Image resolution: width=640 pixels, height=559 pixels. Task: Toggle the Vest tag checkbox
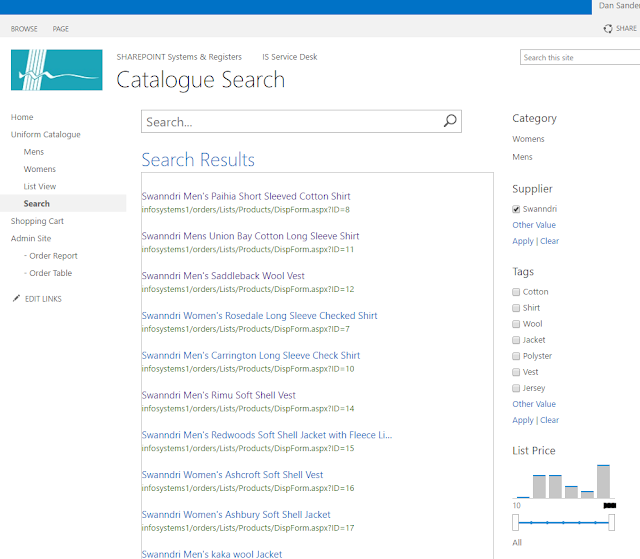[x=516, y=372]
